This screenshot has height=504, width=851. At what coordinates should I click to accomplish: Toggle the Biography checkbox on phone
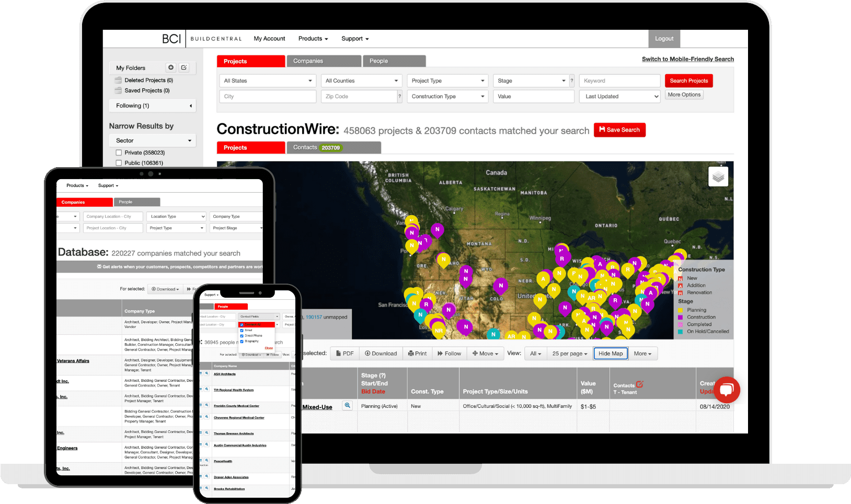[241, 342]
